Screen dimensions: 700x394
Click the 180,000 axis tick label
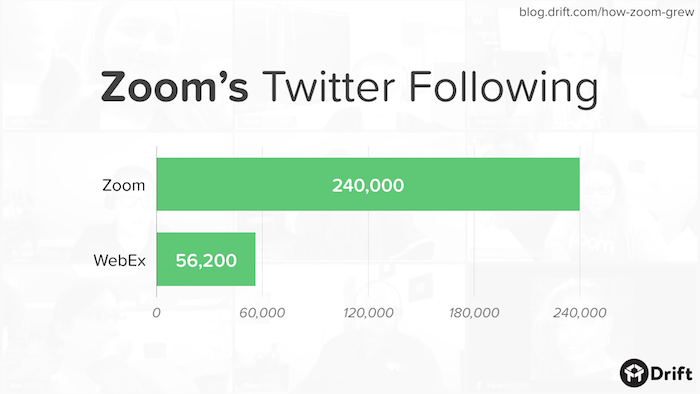474,313
